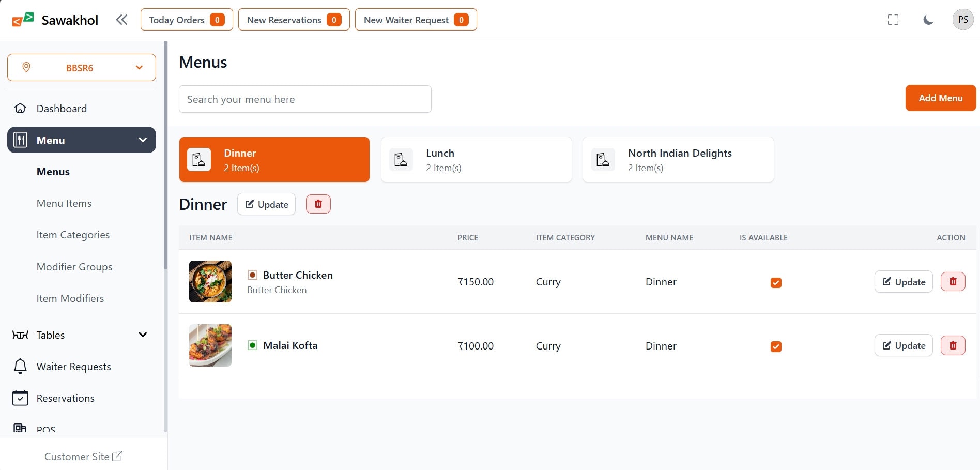
Task: Toggle dark mode with the moon icon
Action: [x=928, y=19]
